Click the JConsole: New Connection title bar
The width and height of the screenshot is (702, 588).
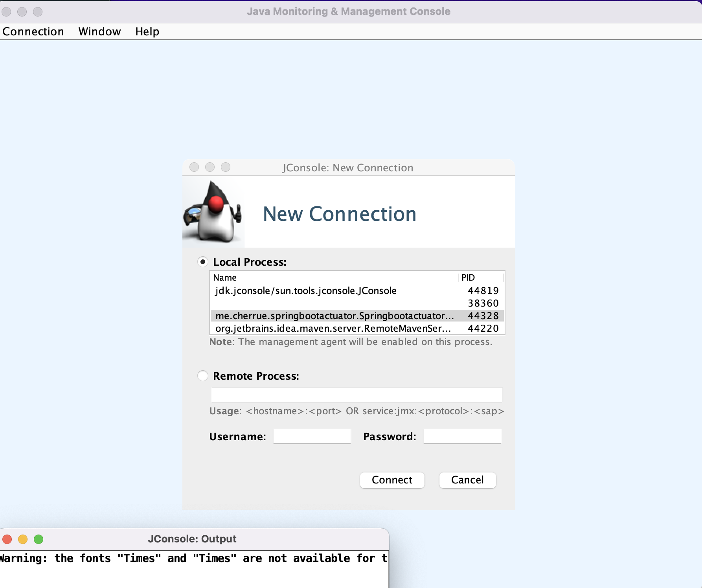pos(348,167)
